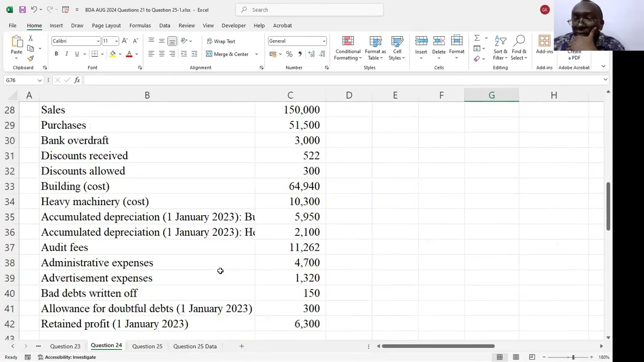Apply the yellow fill color
The image size is (644, 362).
(113, 54)
